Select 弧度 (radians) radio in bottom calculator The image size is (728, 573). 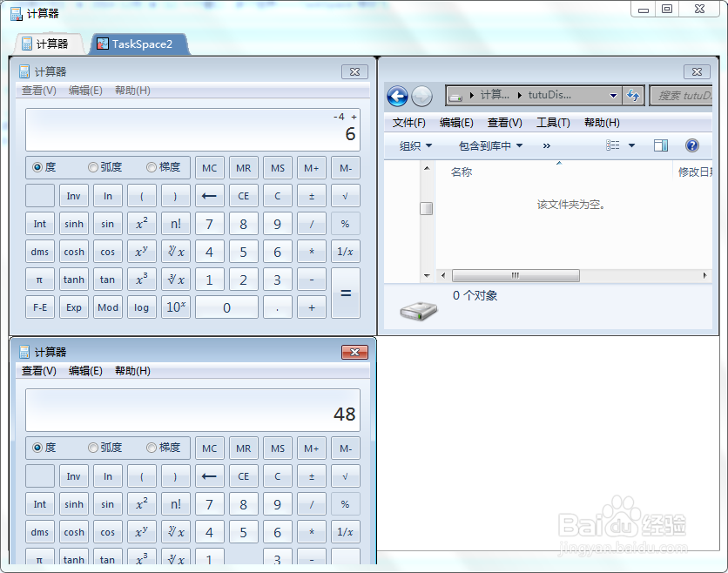(93, 448)
